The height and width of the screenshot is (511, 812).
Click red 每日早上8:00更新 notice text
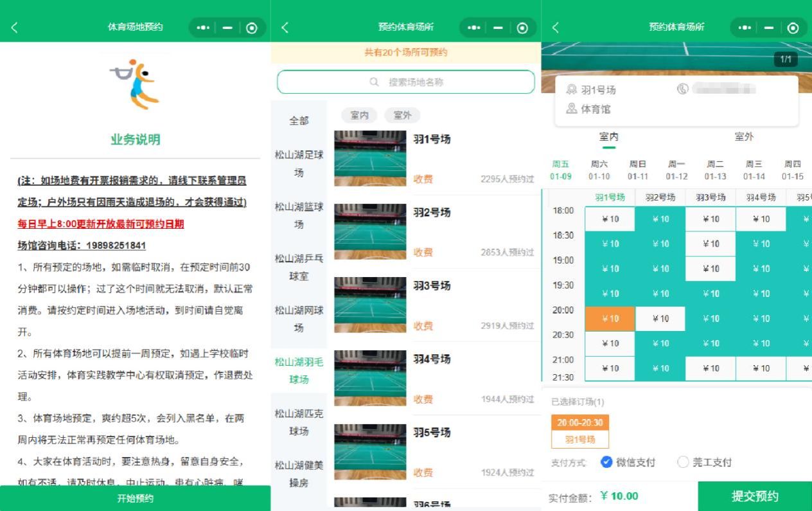101,224
